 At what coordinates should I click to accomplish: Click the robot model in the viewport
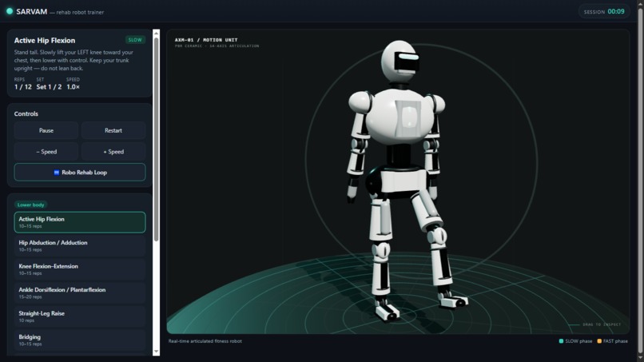404,181
